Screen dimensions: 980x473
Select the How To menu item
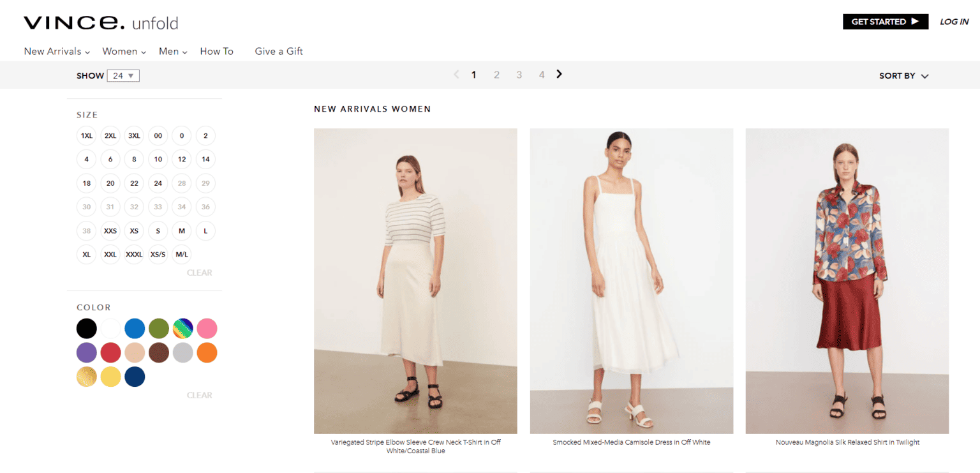(216, 51)
